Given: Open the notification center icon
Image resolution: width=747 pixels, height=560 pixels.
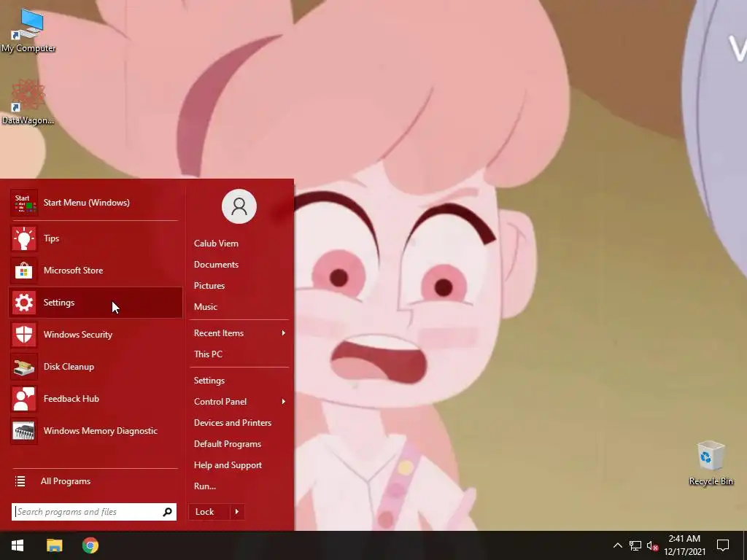Looking at the screenshot, I should pos(723,545).
